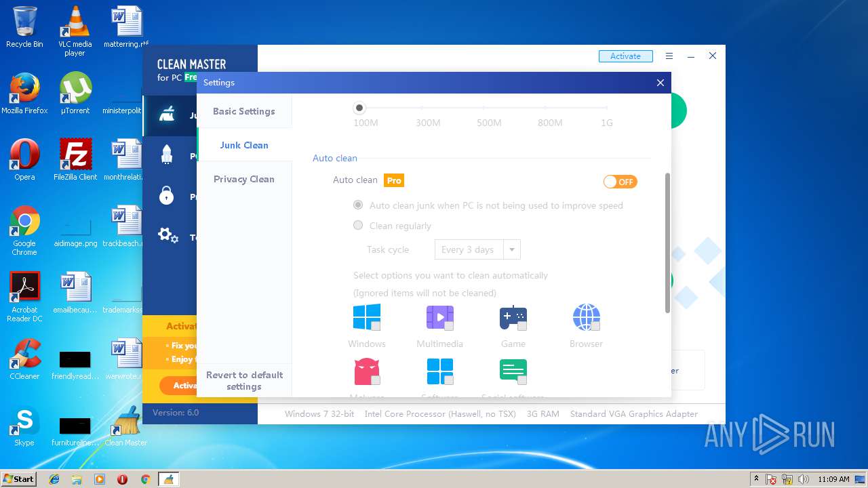Click Windows 7 32-bit status text
Screen dimensions: 868x488
pyautogui.click(x=319, y=413)
